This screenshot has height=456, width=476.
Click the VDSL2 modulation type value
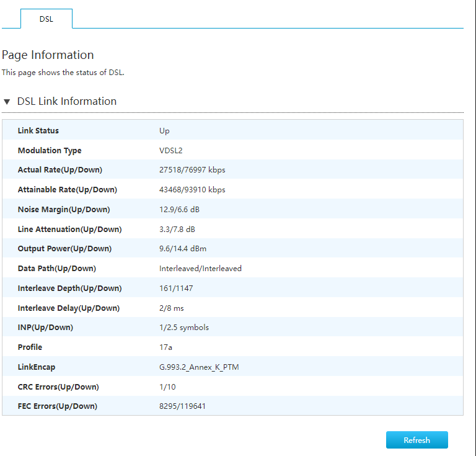tap(171, 151)
